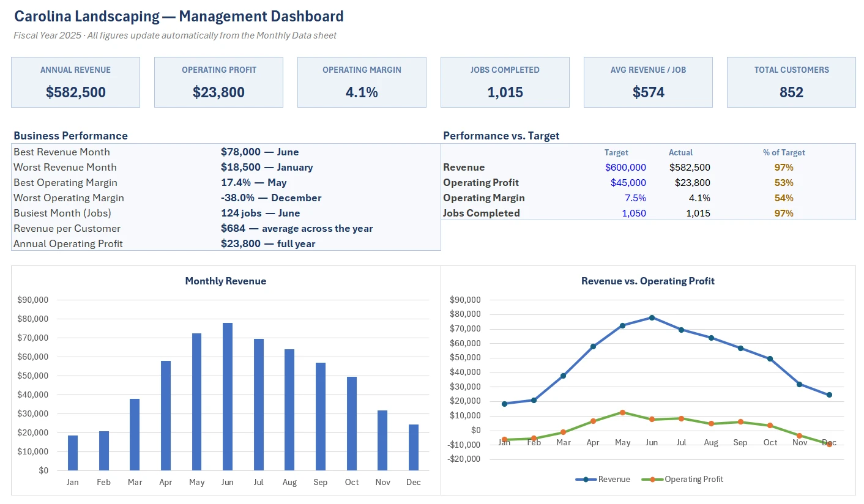864x504 pixels.
Task: Click the Avg Revenue / Job value $574
Action: coord(648,92)
